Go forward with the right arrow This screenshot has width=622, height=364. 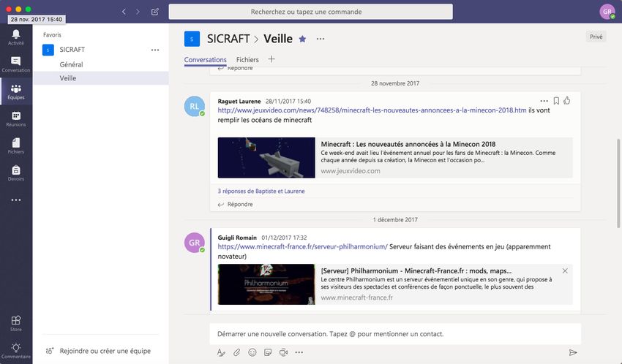click(x=138, y=12)
